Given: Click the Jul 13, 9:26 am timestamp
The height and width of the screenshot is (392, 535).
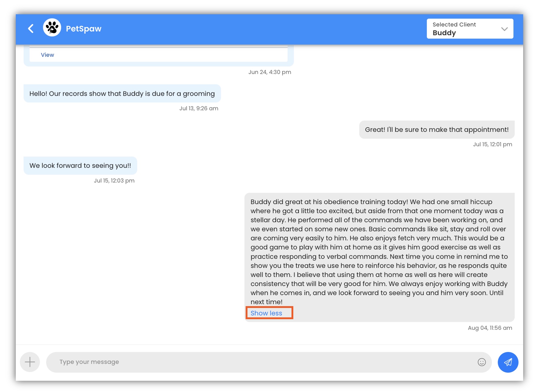Looking at the screenshot, I should pos(199,108).
